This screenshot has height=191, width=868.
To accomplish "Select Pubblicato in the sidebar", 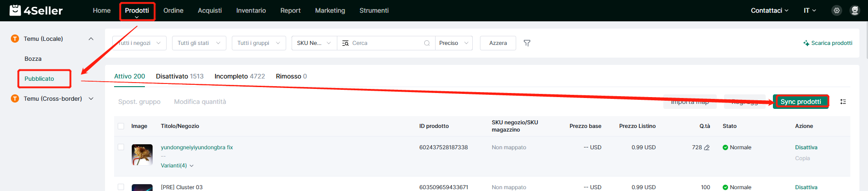I will click(x=39, y=78).
